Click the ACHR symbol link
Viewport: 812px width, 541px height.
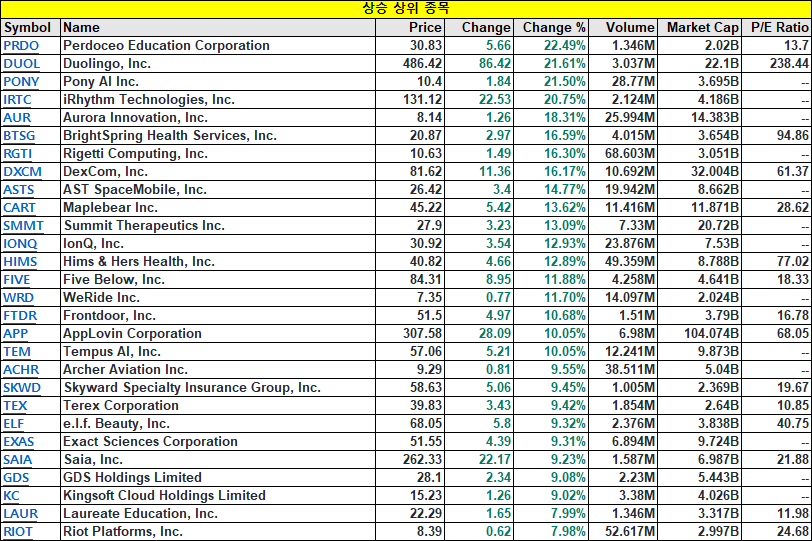point(21,370)
